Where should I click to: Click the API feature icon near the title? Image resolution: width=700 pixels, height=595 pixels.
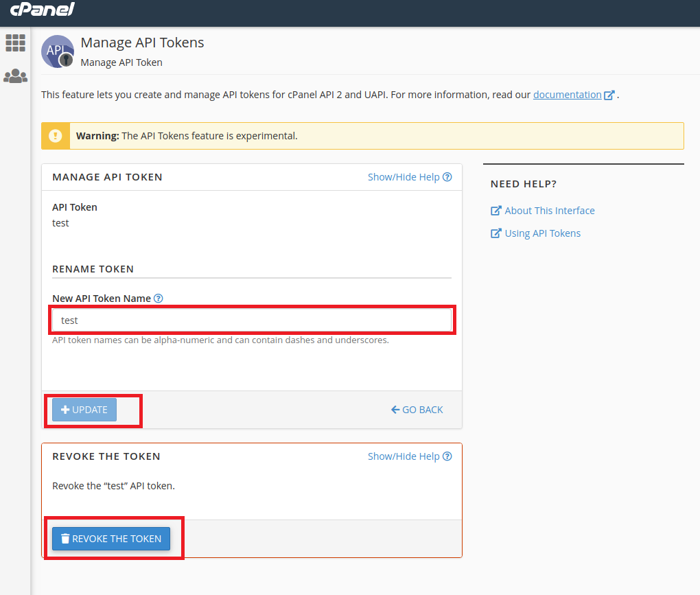[58, 51]
